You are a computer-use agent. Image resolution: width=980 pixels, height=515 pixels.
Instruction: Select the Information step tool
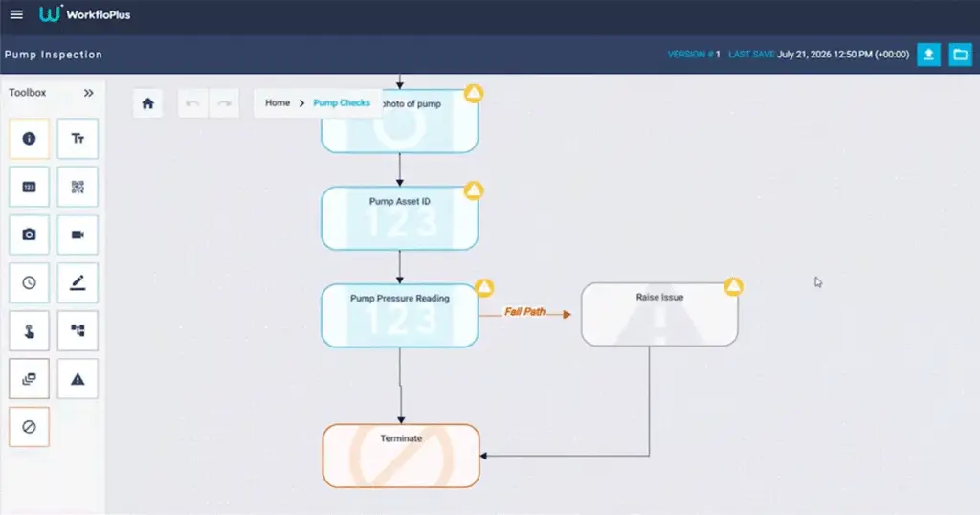coord(29,139)
